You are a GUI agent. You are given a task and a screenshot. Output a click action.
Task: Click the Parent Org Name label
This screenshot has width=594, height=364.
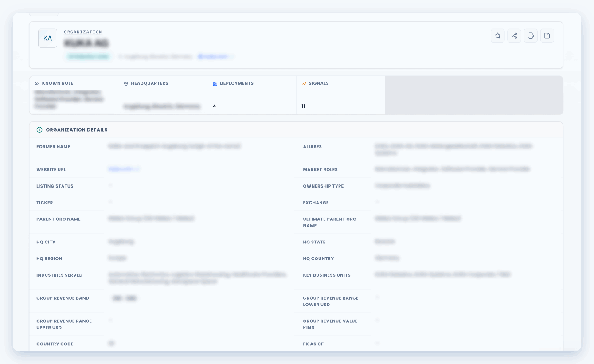59,219
